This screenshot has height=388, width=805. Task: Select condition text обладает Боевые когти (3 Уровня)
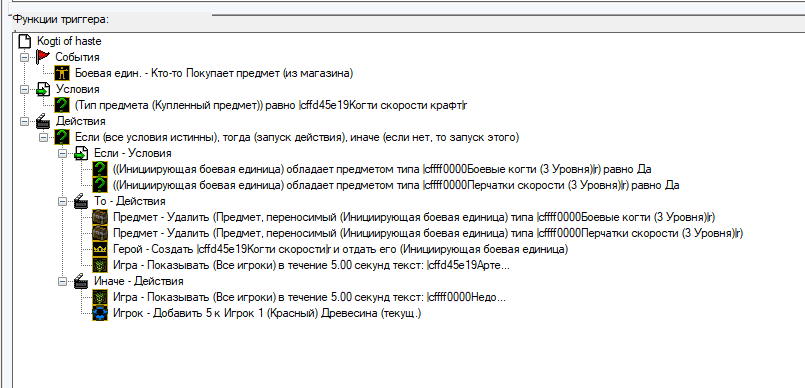[382, 169]
